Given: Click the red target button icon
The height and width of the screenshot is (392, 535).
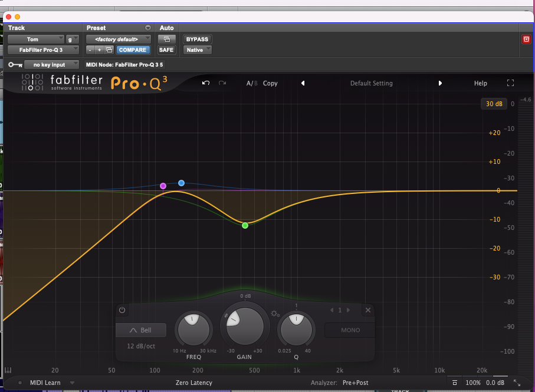Looking at the screenshot, I should point(526,39).
